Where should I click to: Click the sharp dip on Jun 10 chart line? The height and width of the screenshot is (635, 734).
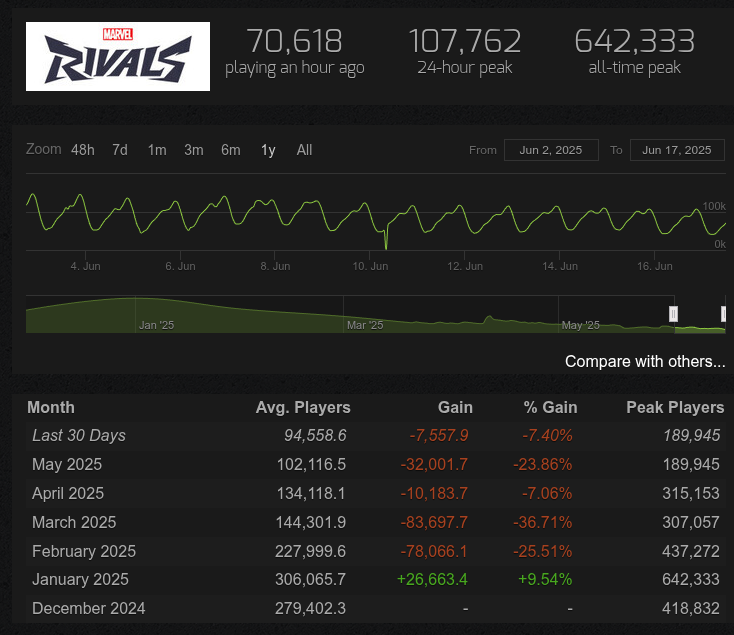pos(386,242)
